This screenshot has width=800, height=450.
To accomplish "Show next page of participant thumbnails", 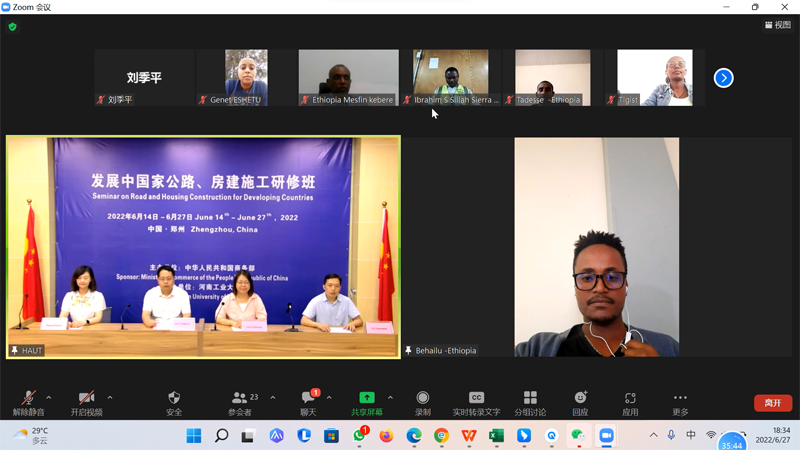I will (x=723, y=78).
